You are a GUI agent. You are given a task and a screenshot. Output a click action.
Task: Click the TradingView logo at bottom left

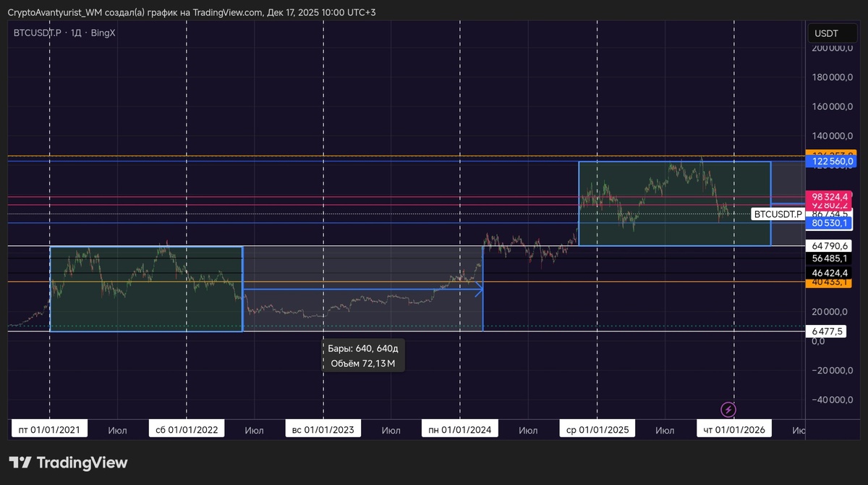(x=68, y=463)
